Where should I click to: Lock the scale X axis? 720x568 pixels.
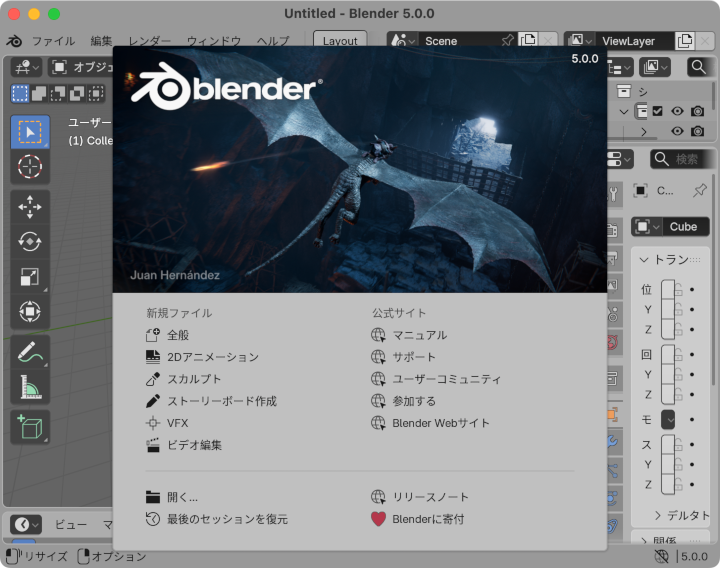point(679,444)
